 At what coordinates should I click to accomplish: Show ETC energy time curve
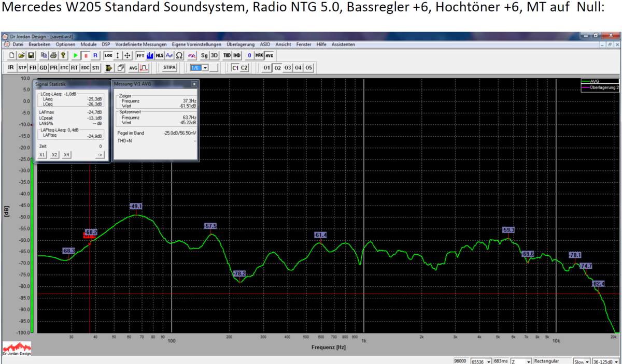[64, 68]
